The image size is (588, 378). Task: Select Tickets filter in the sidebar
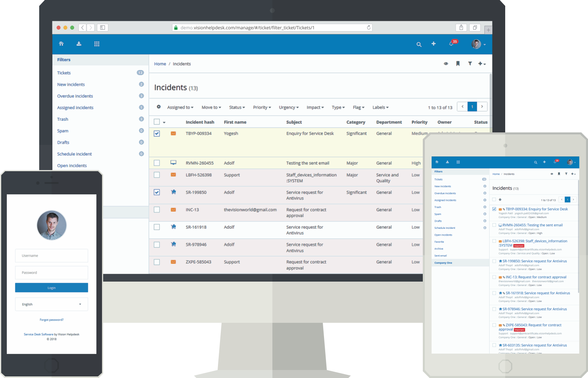coord(64,73)
